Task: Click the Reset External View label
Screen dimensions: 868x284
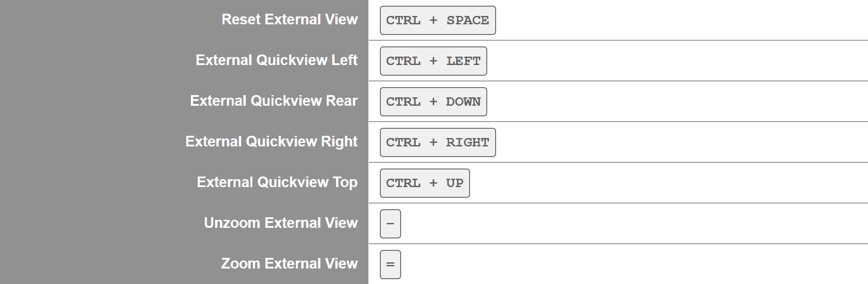Action: click(x=289, y=19)
